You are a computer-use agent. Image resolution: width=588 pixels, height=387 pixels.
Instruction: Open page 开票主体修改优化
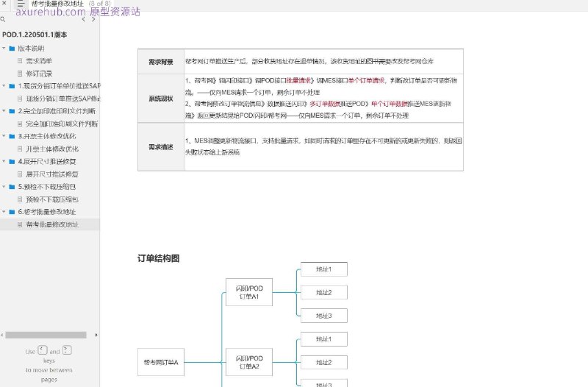click(52, 149)
